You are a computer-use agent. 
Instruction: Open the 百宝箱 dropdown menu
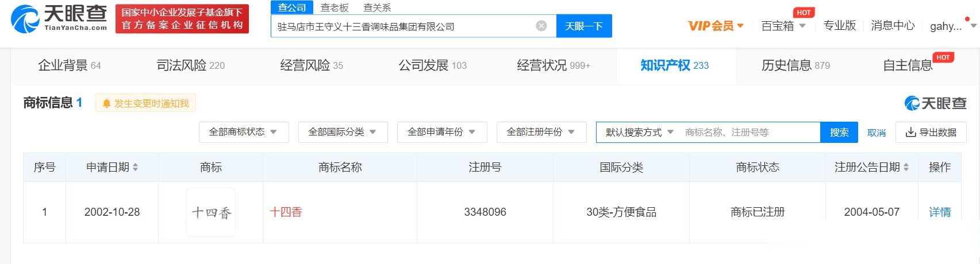[x=783, y=26]
